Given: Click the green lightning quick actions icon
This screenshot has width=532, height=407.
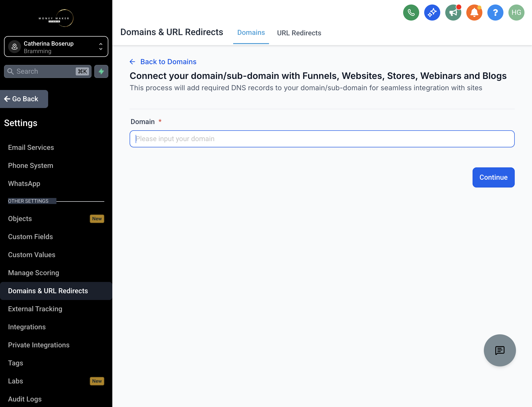Looking at the screenshot, I should [101, 71].
